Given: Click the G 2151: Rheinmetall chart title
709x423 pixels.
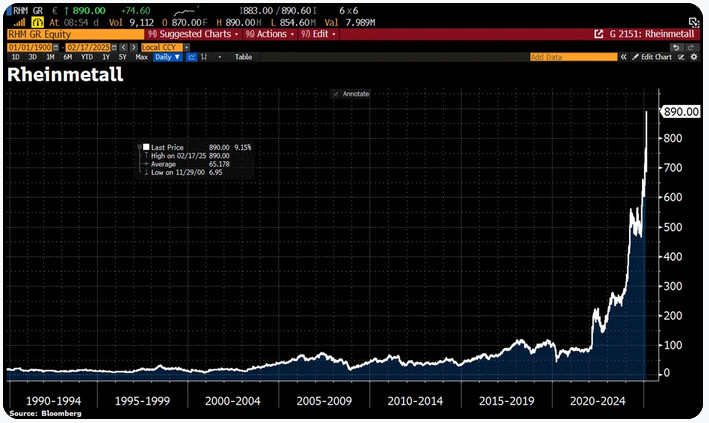Looking at the screenshot, I should [x=651, y=34].
